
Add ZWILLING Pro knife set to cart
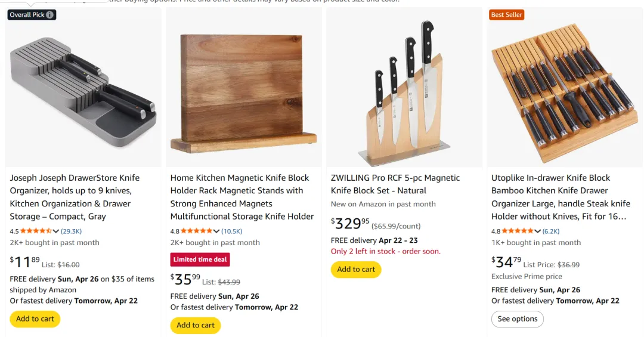tap(356, 270)
